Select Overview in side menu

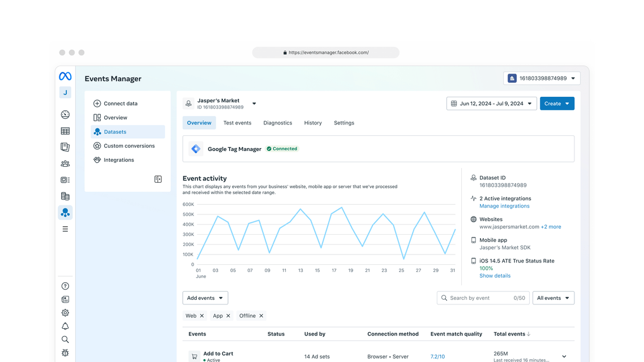point(128,118)
